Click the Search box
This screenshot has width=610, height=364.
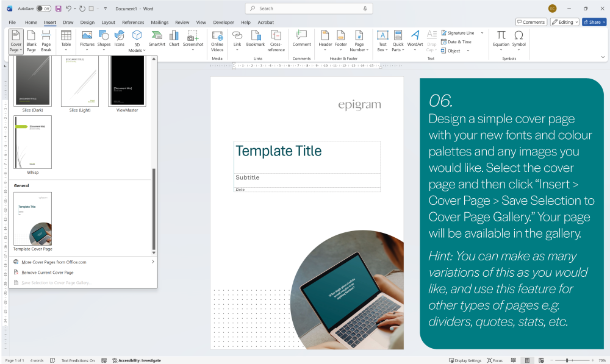pos(309,9)
